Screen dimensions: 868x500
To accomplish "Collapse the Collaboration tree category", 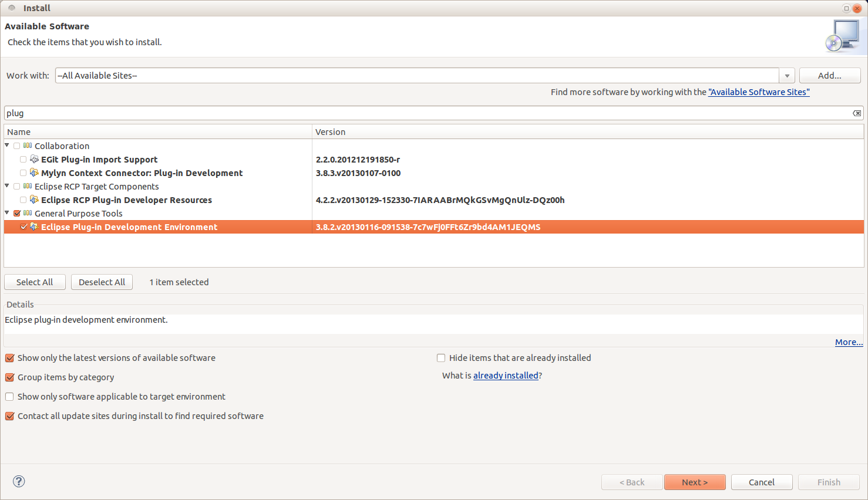I will tap(7, 145).
